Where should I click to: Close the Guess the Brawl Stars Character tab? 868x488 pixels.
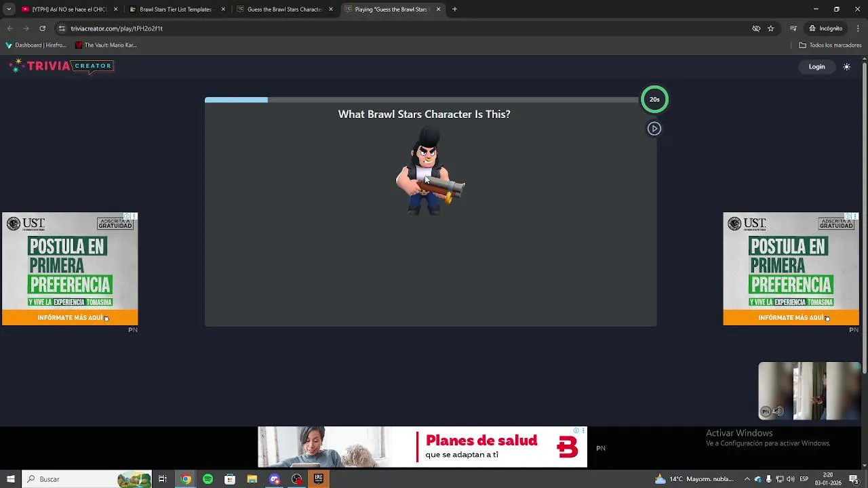[331, 9]
